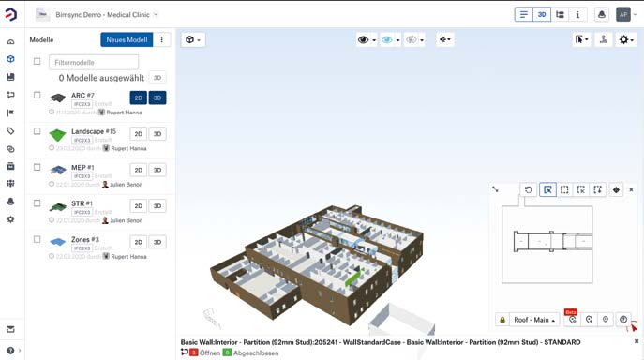Show MEP #1 in 2D
This screenshot has height=360, width=644.
coord(139,170)
